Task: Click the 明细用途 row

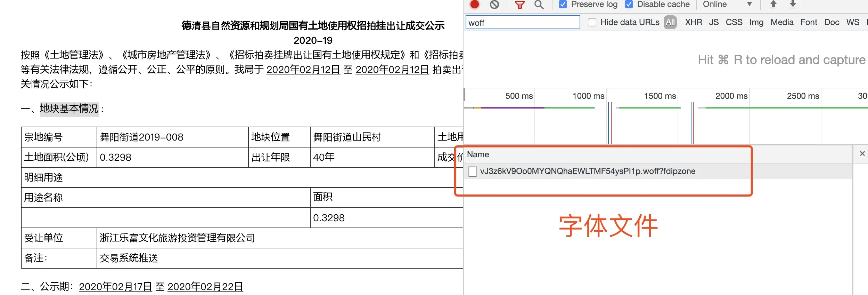Action: 242,177
